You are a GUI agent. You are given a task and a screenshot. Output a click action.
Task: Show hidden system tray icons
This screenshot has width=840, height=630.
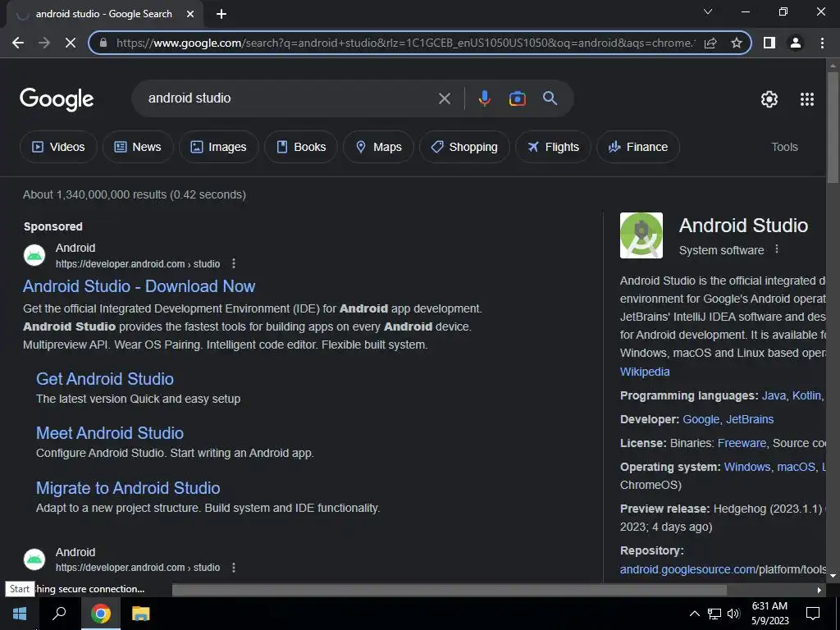pyautogui.click(x=694, y=614)
